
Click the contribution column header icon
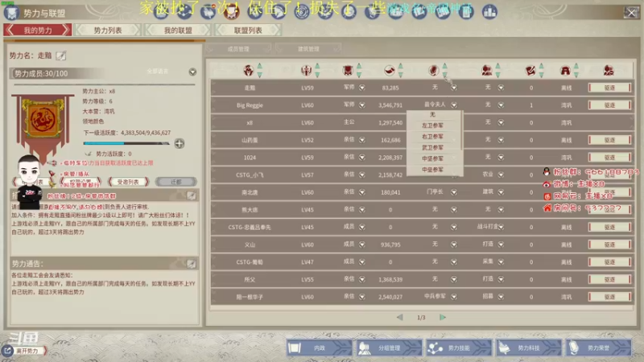[x=390, y=71]
